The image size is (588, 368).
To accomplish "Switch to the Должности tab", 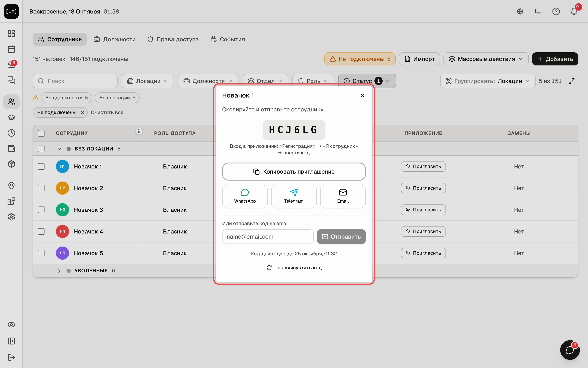I will [115, 39].
